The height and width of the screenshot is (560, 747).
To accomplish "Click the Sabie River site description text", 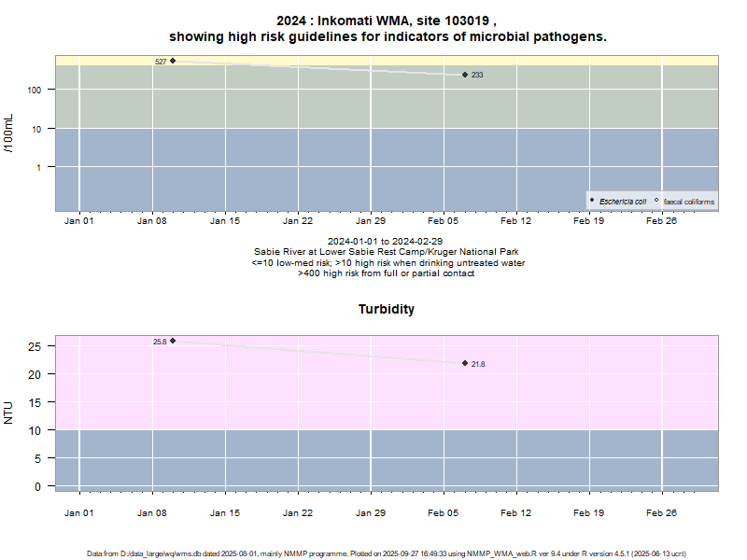I will click(x=387, y=252).
